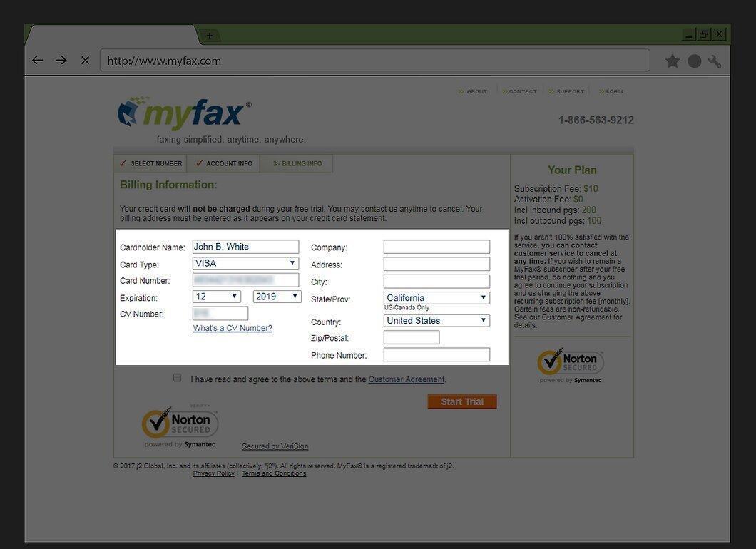
Task: Click the Card Number field
Action: 245,280
